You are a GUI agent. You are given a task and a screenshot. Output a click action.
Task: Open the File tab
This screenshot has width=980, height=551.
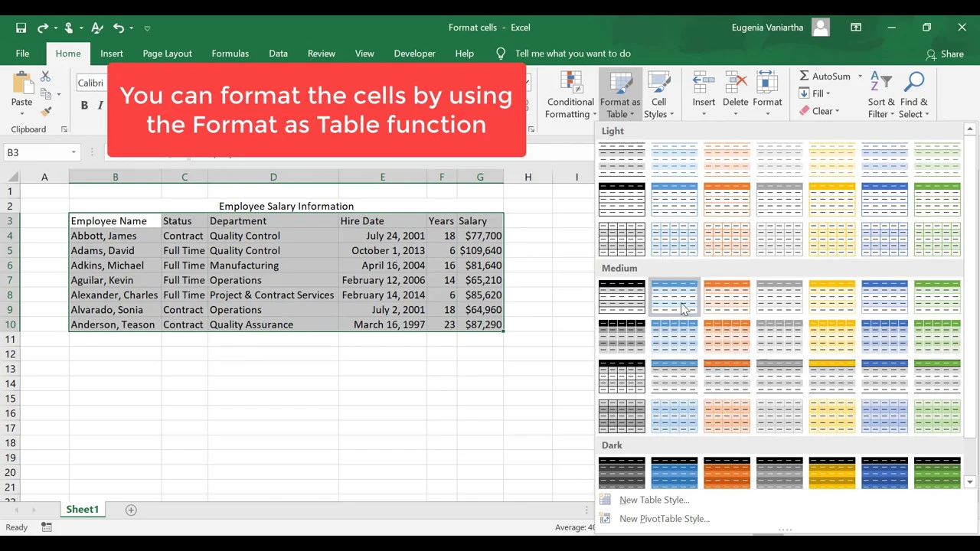(x=22, y=54)
